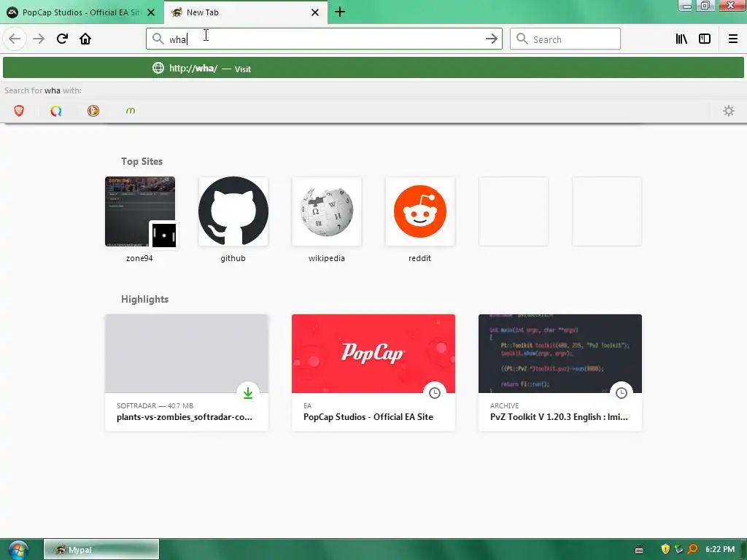This screenshot has width=747, height=560.
Task: Toggle the sidebar view button
Action: [x=705, y=39]
